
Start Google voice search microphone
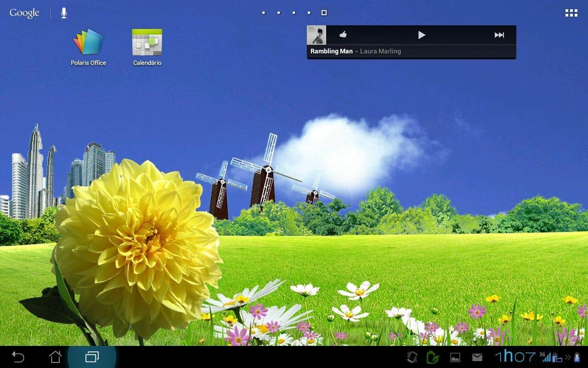point(64,13)
